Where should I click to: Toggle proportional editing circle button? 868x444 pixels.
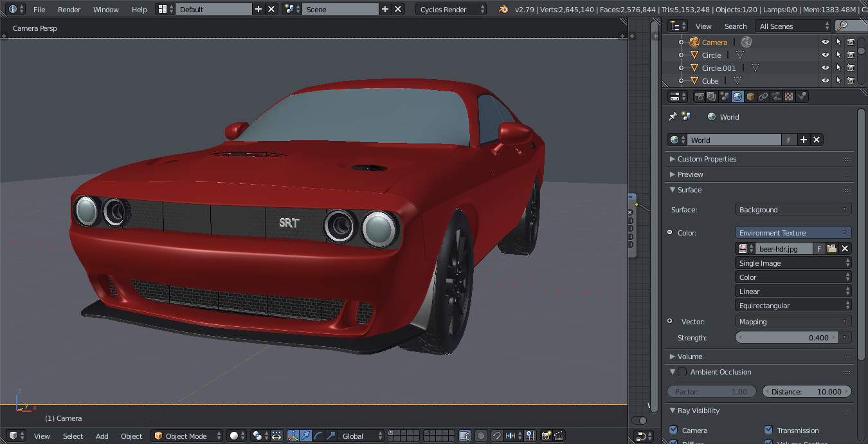481,436
